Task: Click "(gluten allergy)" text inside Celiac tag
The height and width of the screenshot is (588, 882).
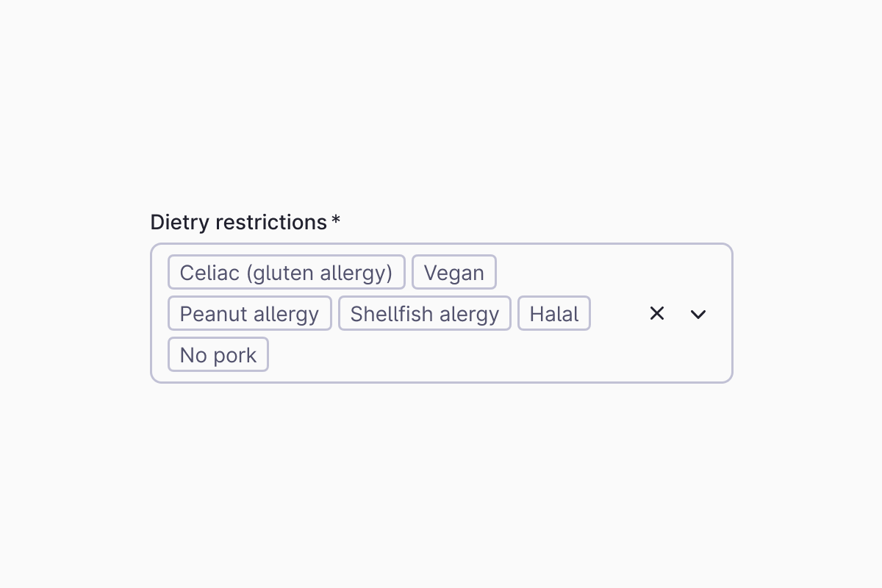Action: 319,273
